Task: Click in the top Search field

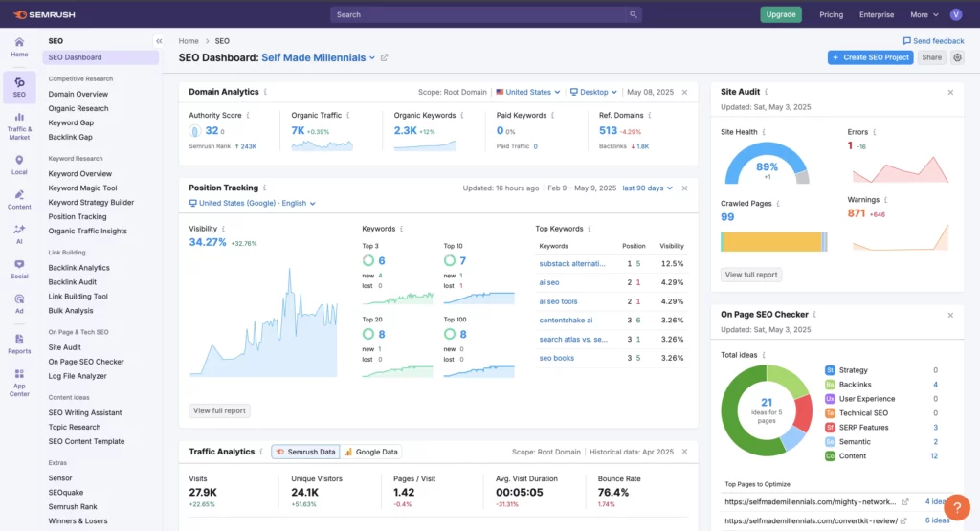Action: point(479,14)
